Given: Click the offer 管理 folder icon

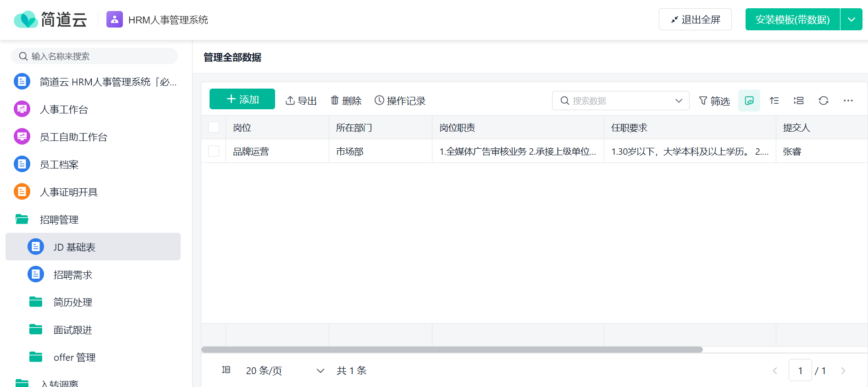Looking at the screenshot, I should tap(36, 357).
